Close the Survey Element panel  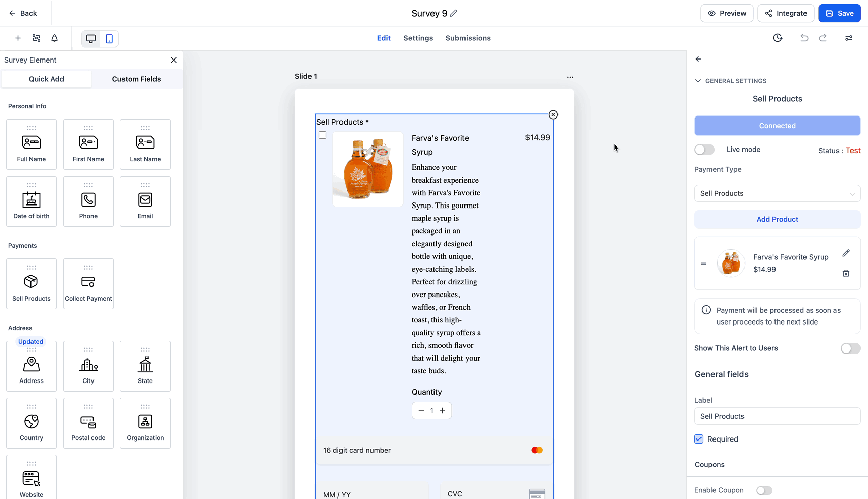coord(174,60)
